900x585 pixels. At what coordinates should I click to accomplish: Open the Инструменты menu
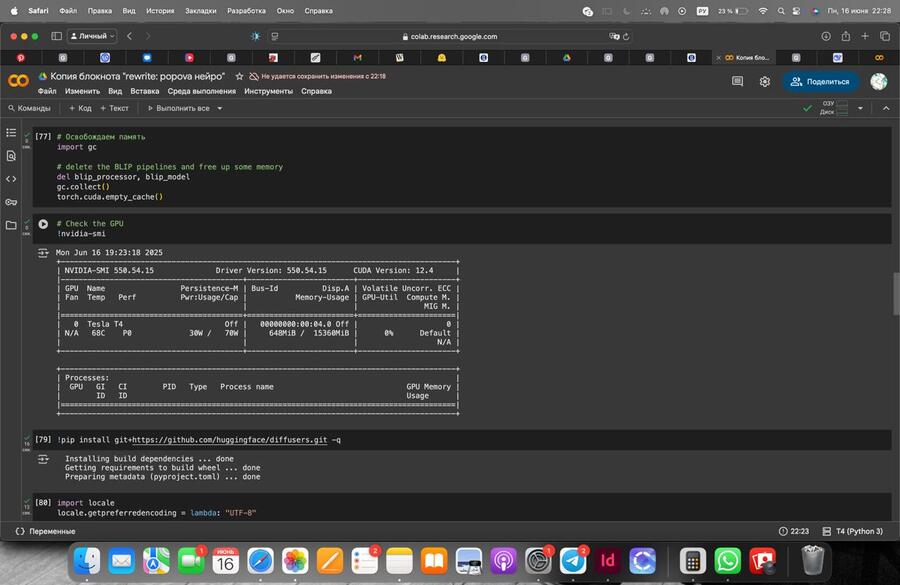[x=267, y=91]
